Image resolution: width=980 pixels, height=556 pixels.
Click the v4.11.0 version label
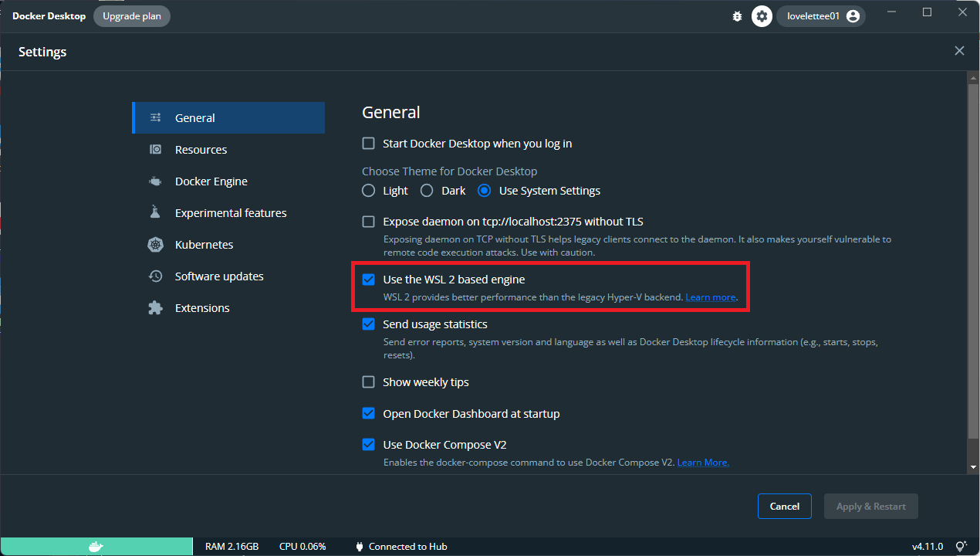927,547
